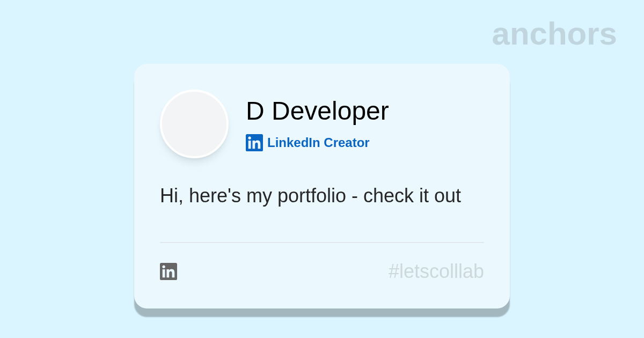Click the word "Developer" in the name
The image size is (644, 338).
tap(330, 111)
